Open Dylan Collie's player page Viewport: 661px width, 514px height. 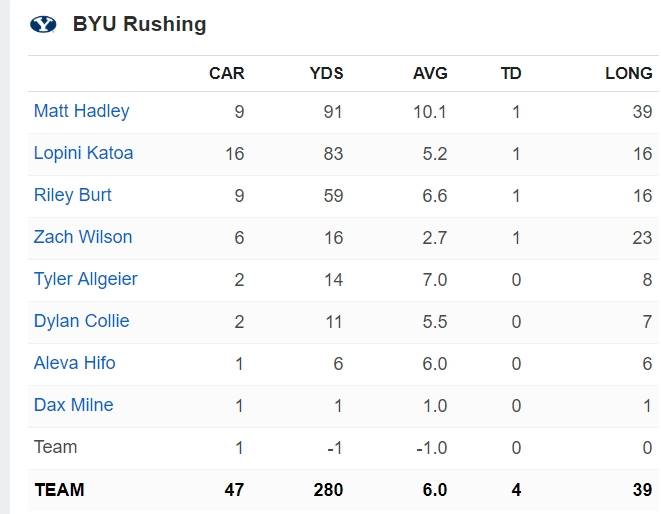click(82, 321)
